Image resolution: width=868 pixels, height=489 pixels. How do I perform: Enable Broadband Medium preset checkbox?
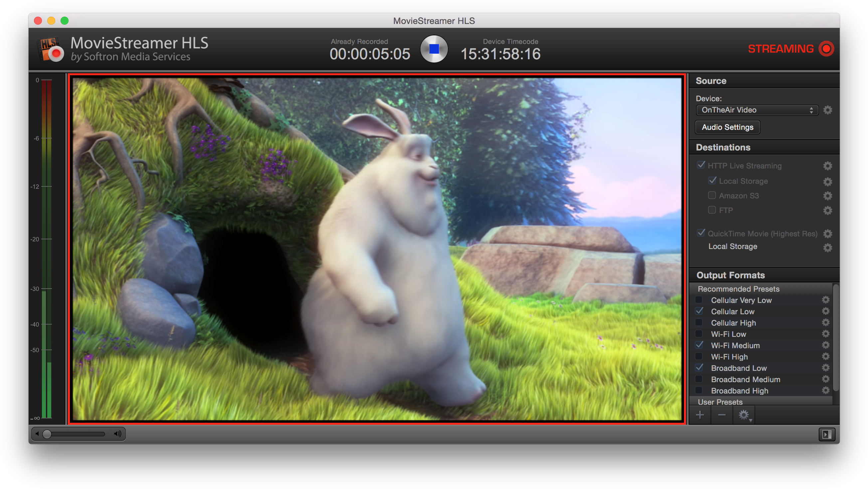pyautogui.click(x=699, y=379)
